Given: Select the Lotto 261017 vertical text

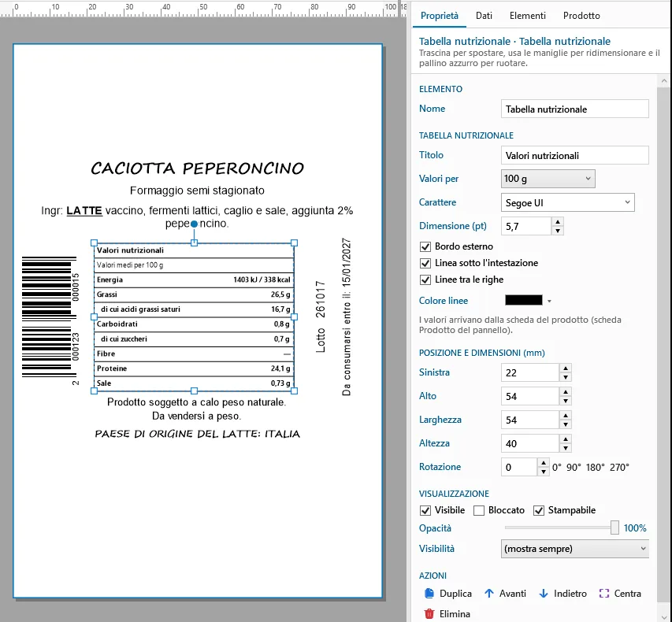Looking at the screenshot, I should coord(321,317).
